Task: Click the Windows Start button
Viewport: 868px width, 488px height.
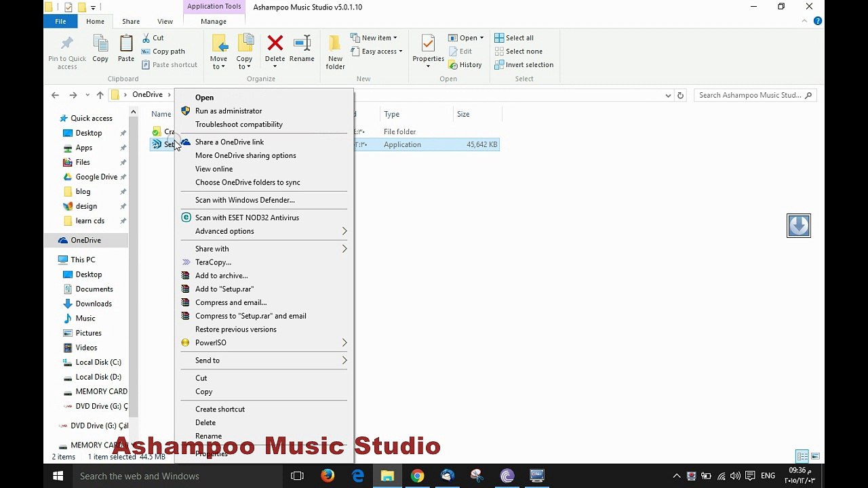Action: [58, 476]
